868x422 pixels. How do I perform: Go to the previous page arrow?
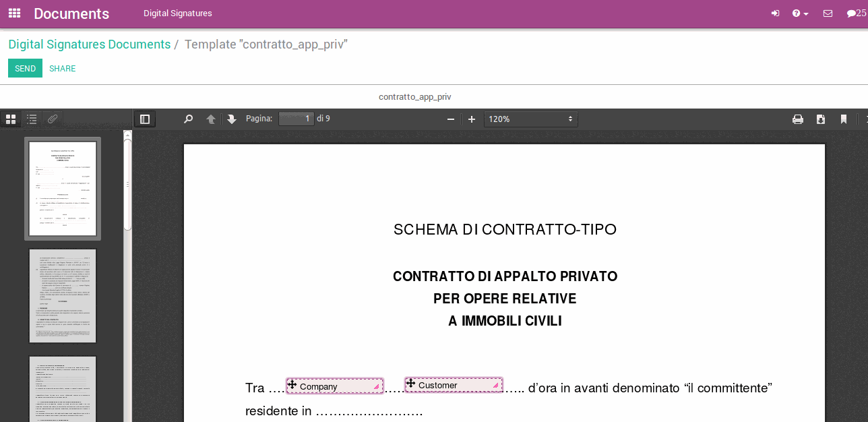coord(210,119)
